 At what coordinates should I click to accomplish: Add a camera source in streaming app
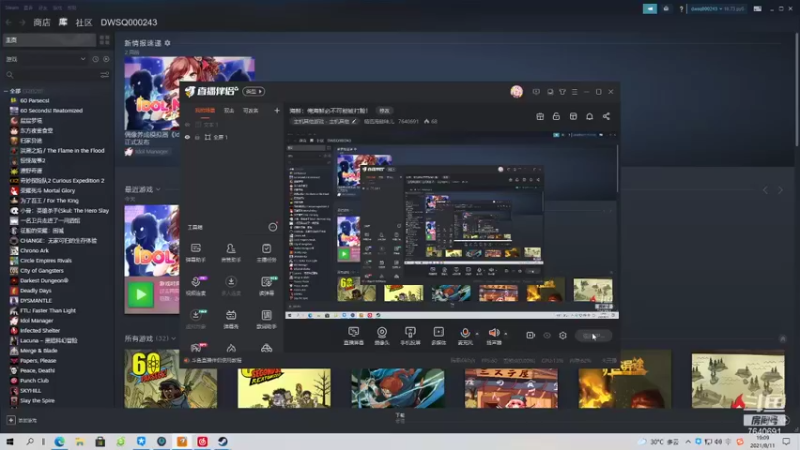point(382,336)
